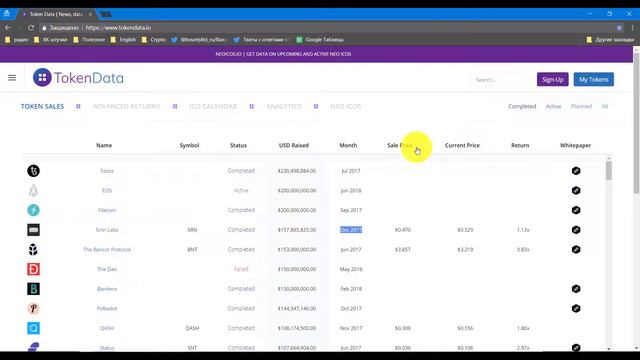Click the page's main scrollbar thumb

point(636,122)
